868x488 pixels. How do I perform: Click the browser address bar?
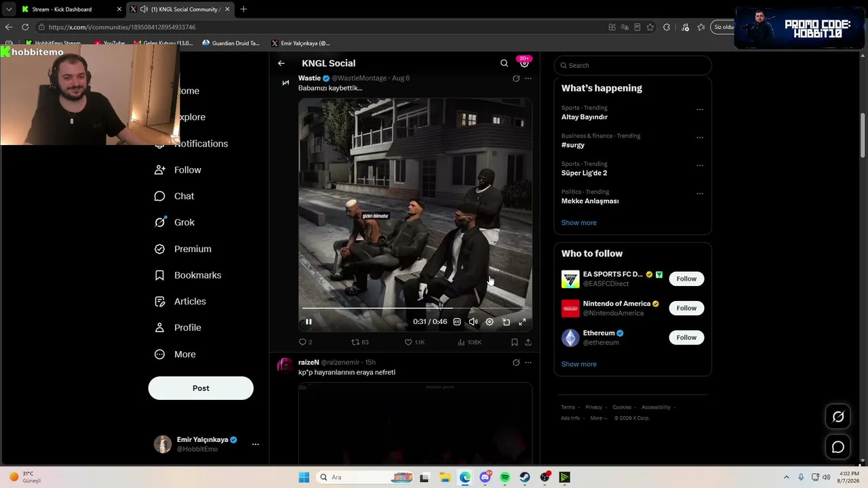click(x=319, y=27)
